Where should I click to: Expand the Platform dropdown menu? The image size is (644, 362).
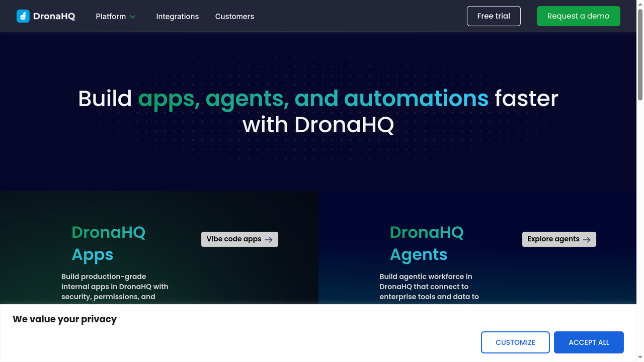(112, 16)
